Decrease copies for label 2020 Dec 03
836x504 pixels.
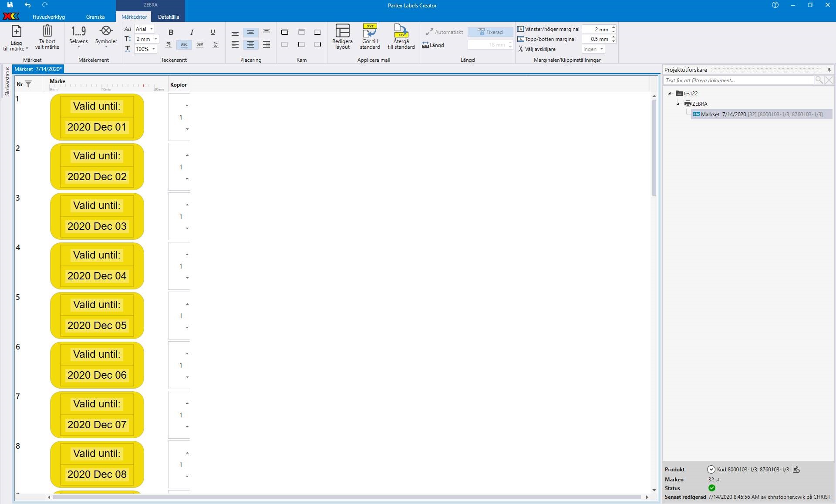tap(187, 228)
